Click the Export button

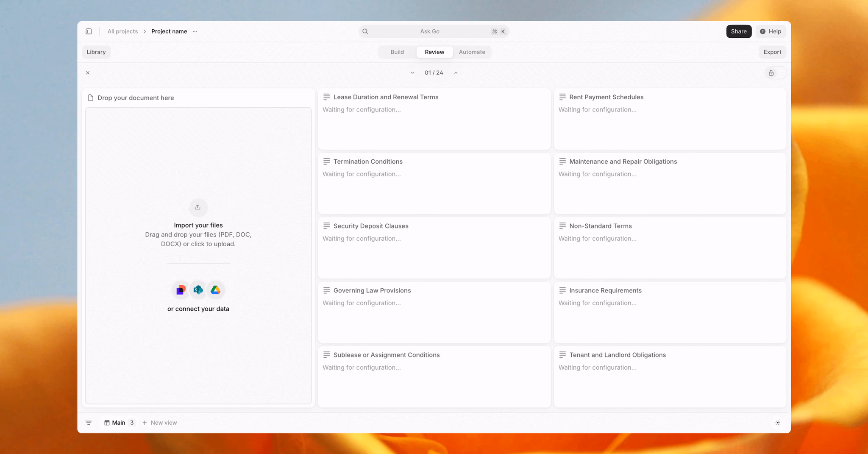[x=772, y=52]
